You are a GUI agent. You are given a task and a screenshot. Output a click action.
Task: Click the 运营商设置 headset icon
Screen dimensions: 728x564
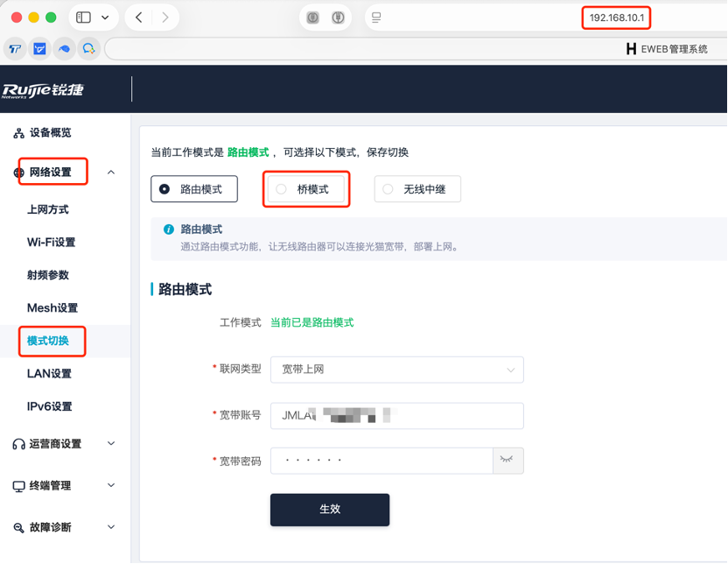(x=18, y=444)
